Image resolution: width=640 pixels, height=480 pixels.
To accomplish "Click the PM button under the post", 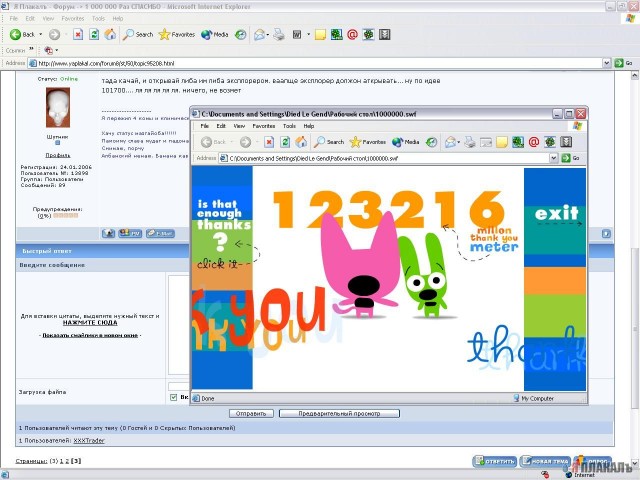I will tap(130, 233).
